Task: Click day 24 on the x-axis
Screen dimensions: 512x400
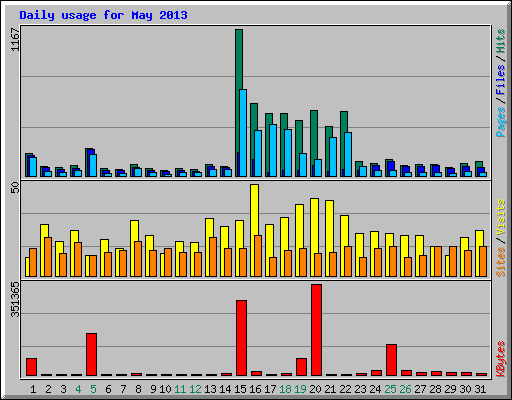Action: tap(375, 389)
